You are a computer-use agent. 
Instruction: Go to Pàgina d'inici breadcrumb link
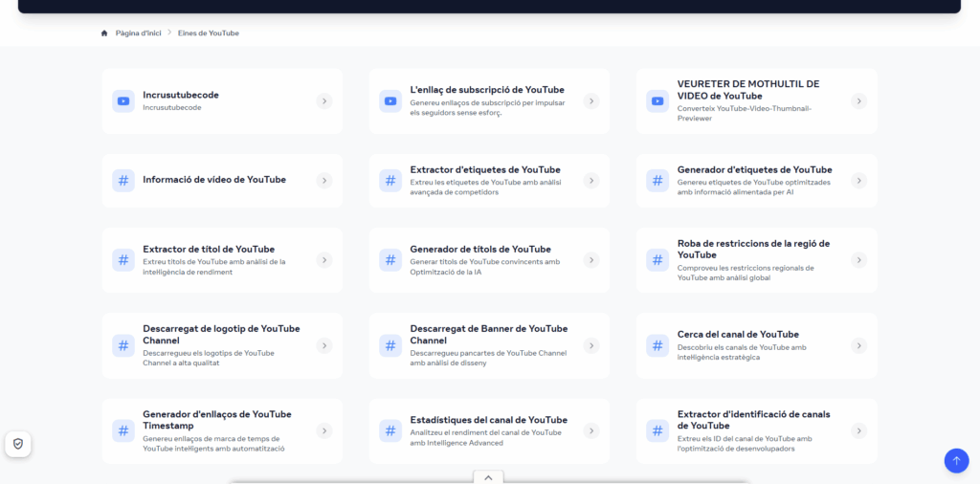pos(138,33)
